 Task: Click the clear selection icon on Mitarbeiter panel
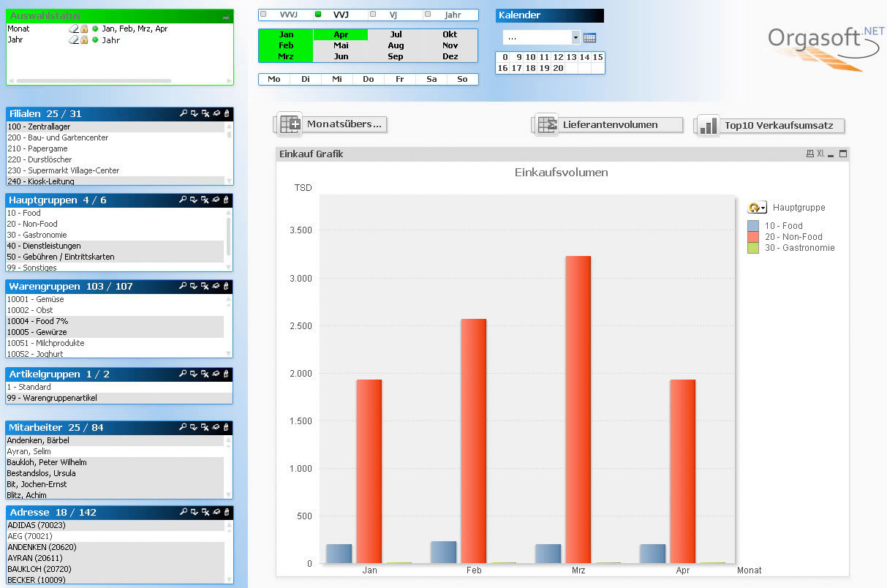(205, 428)
